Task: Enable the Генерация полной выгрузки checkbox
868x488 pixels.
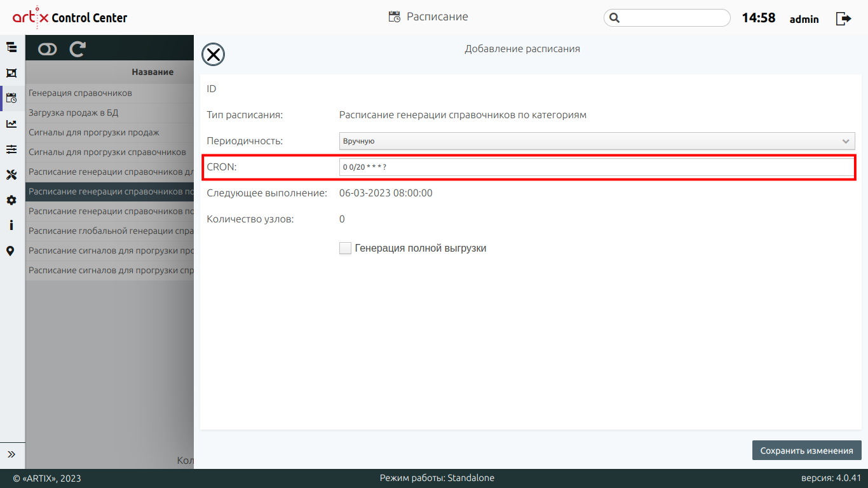Action: click(x=345, y=248)
